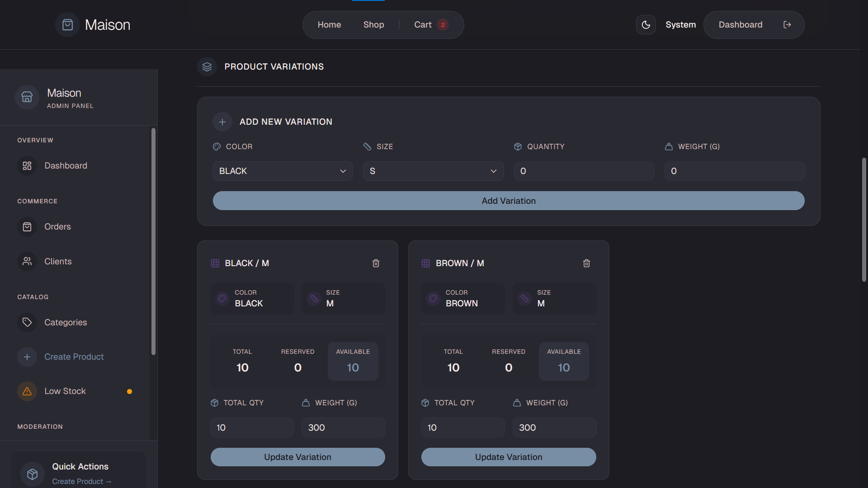Image resolution: width=868 pixels, height=488 pixels.
Task: Click the box icon beside BLACK / M TOTAL QTY
Action: tap(215, 403)
